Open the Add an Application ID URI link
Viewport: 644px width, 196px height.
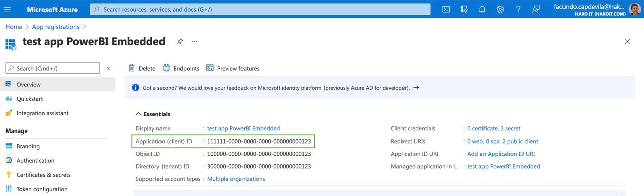pos(501,154)
